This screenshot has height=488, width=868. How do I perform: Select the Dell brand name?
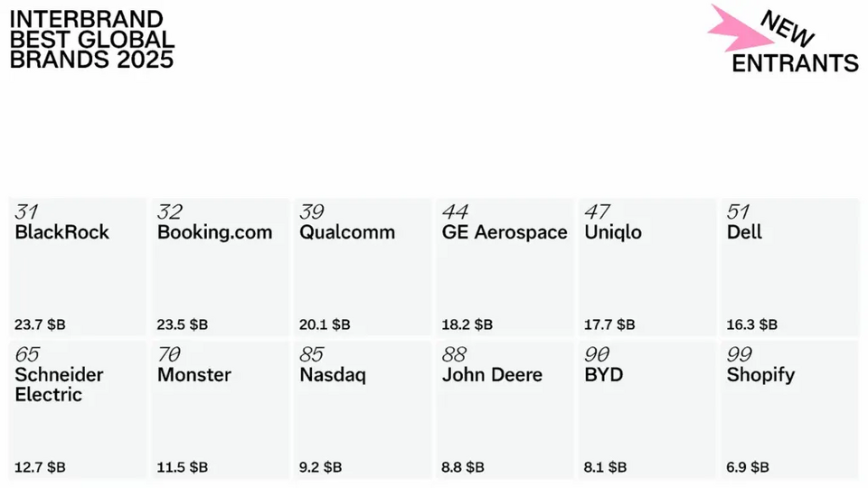coord(744,232)
